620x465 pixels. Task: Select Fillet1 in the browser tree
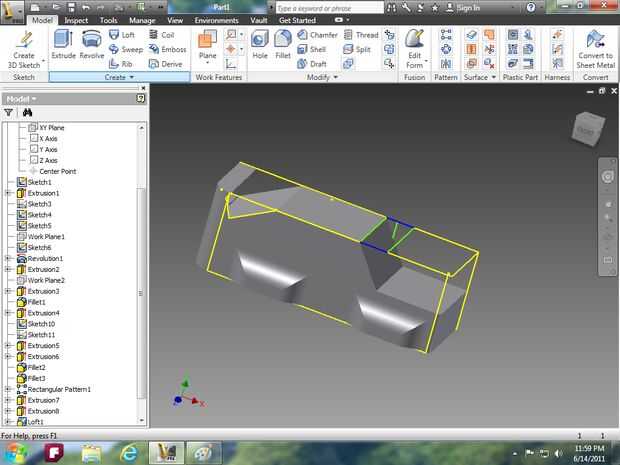pos(31,302)
